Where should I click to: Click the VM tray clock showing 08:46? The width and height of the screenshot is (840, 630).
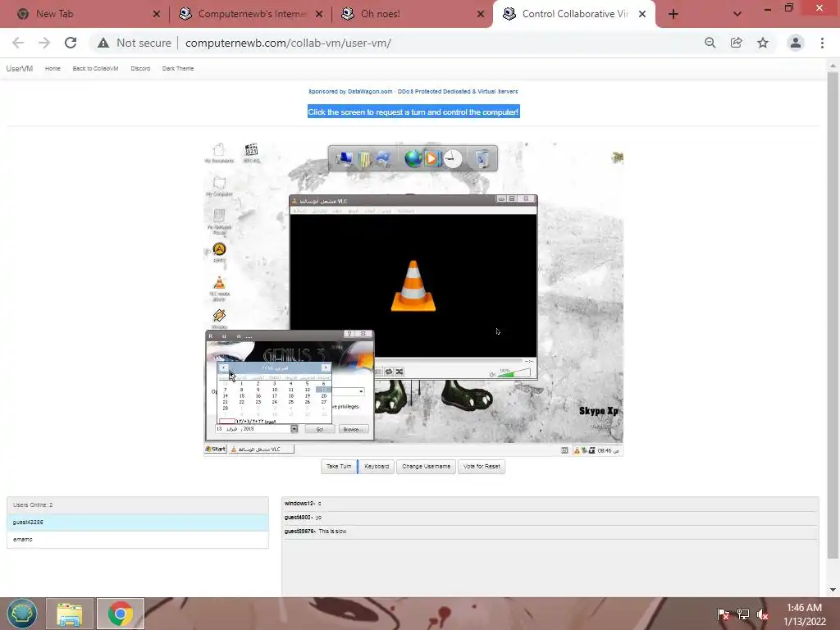[x=608, y=450]
